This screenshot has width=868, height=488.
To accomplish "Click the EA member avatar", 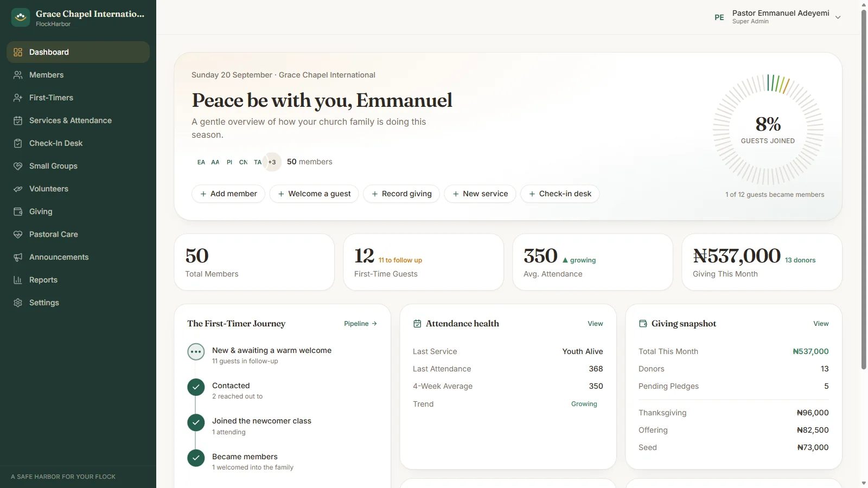I will pos(201,162).
